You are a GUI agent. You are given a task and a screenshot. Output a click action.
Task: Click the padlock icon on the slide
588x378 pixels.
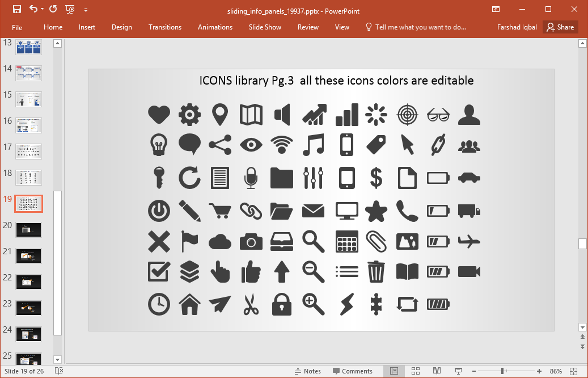[x=282, y=304]
